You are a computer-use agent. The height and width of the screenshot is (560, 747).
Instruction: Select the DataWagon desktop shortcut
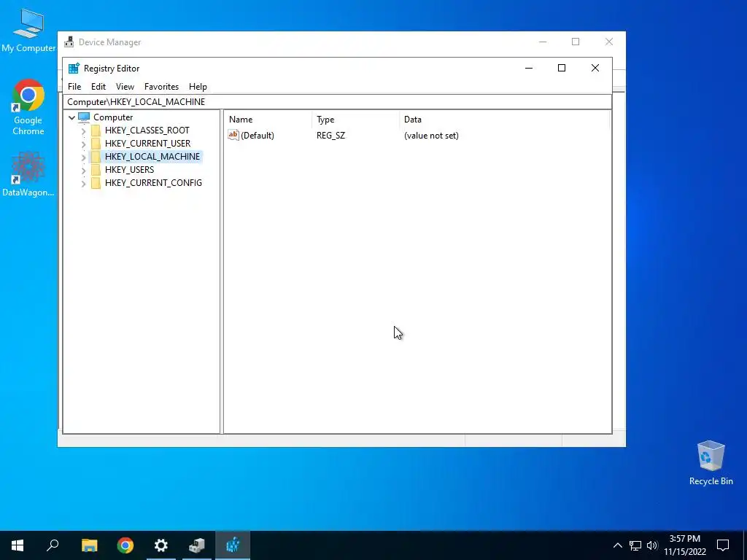click(x=28, y=174)
